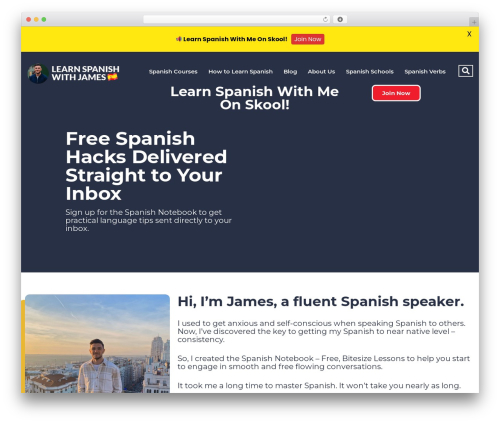This screenshot has width=500, height=423.
Task: Click the line It took me a long time
Action: pyautogui.click(x=319, y=386)
